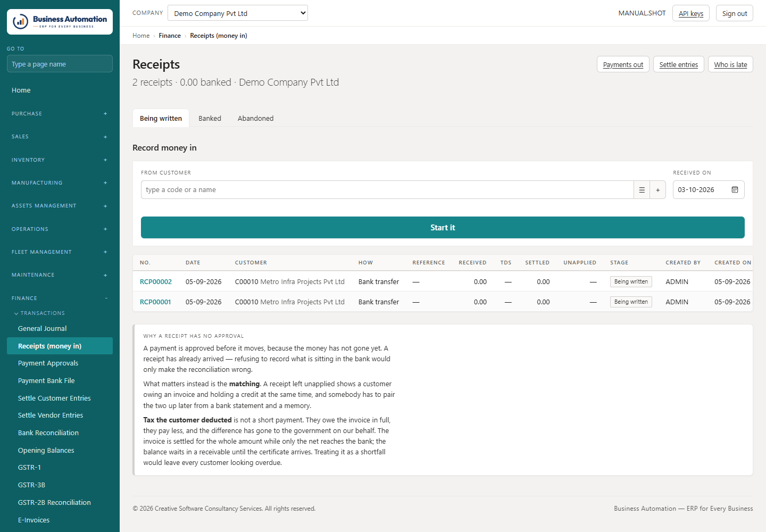Open Opening Balances in sidebar
This screenshot has width=766, height=532.
(60, 451)
